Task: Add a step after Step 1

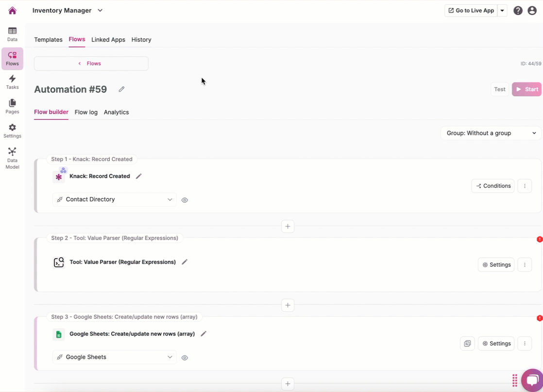Action: coord(288,226)
